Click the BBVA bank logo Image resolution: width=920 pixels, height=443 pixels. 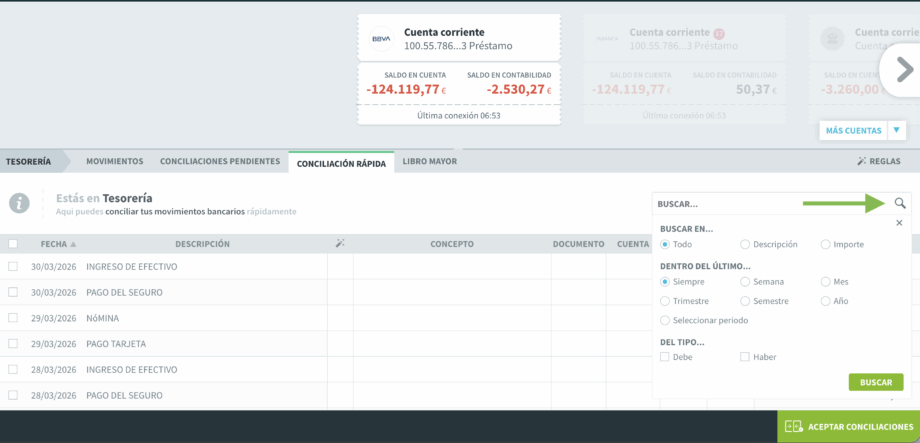381,39
